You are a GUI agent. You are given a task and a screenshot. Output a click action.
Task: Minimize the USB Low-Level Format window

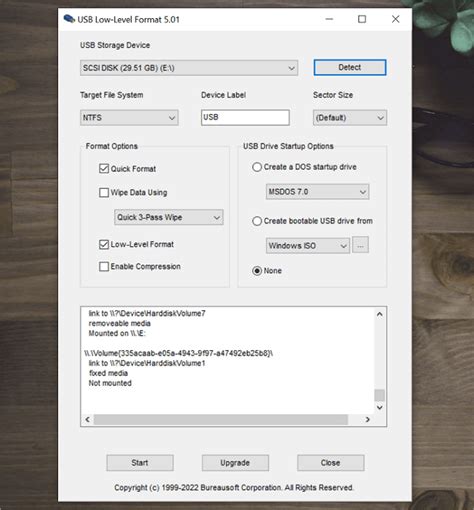(x=329, y=19)
